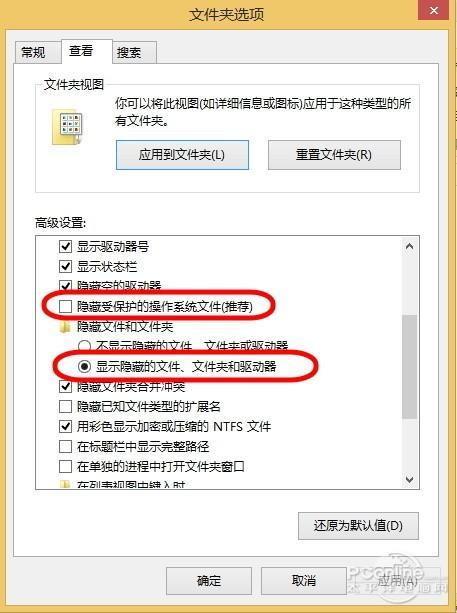Click scroll up arrow in advanced settings
Screen dimensions: 457x613
pos(409,247)
